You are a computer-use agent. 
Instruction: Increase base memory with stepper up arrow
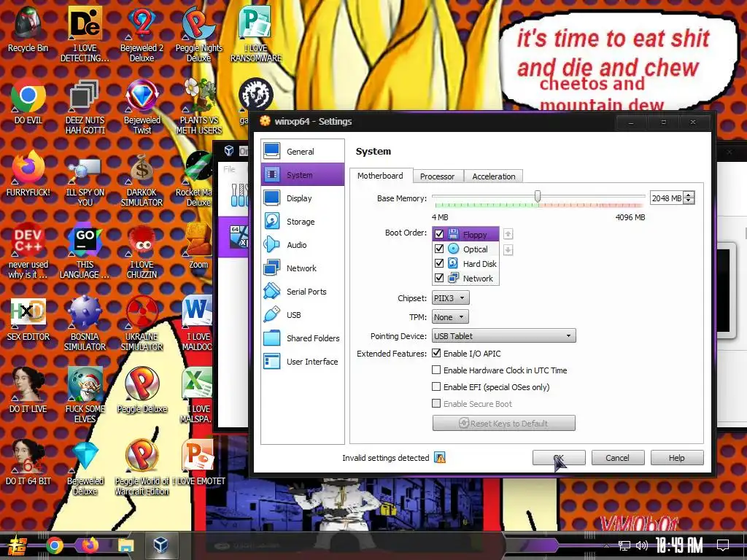(x=689, y=194)
